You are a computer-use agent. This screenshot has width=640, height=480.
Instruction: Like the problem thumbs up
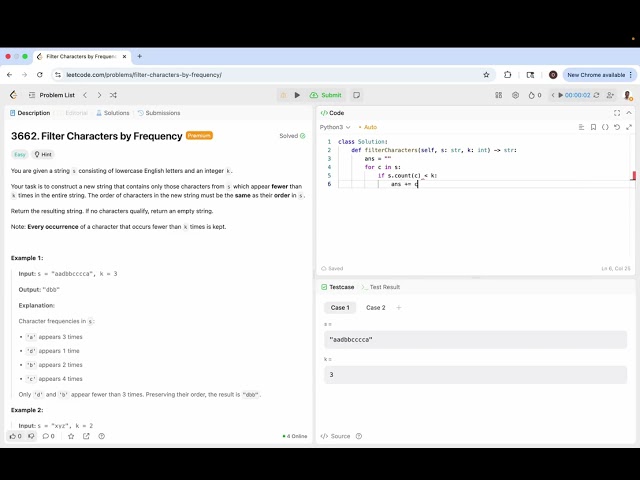click(x=16, y=436)
